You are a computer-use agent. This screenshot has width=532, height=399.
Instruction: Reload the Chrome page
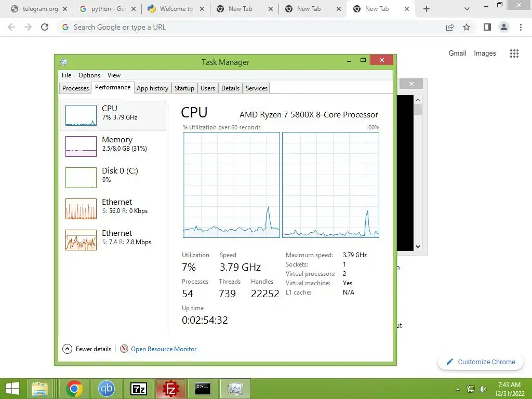pos(45,27)
